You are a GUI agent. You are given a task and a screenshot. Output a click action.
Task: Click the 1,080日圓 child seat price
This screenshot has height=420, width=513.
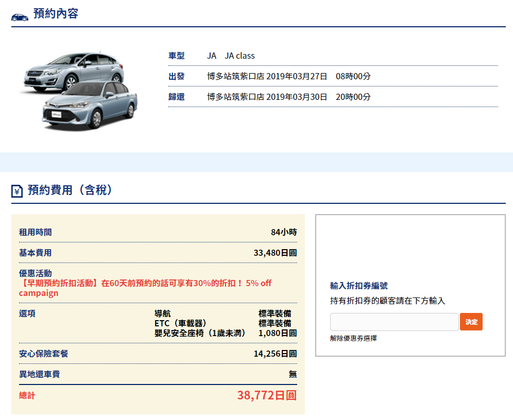click(x=278, y=333)
